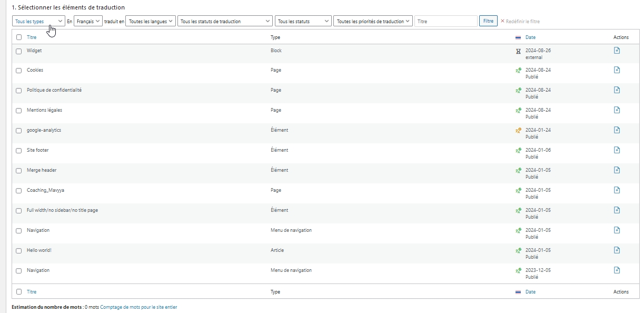
Task: Sort by the top Titre column header
Action: click(x=32, y=37)
